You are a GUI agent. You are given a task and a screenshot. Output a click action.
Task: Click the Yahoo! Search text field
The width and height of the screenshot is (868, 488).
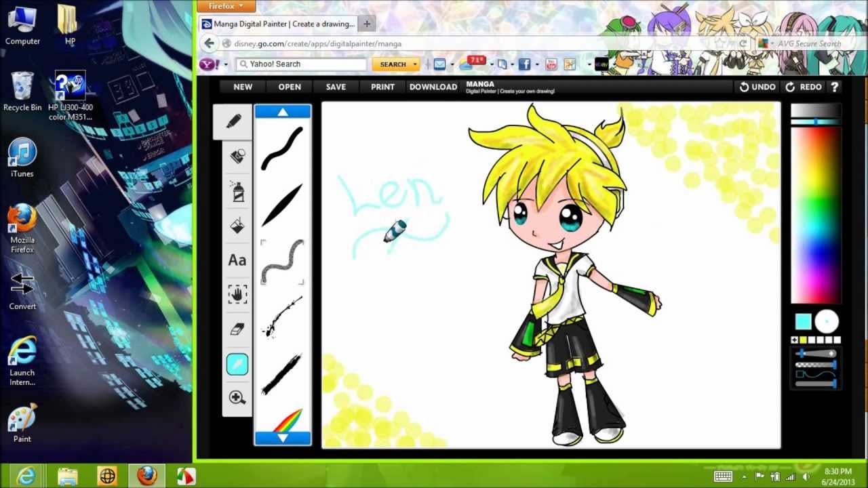pos(302,64)
